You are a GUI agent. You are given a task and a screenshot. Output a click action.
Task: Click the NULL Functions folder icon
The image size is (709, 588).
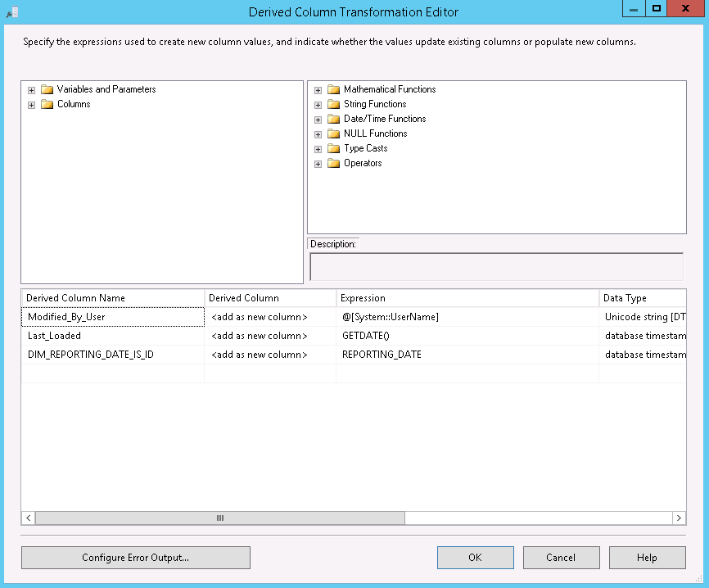333,133
